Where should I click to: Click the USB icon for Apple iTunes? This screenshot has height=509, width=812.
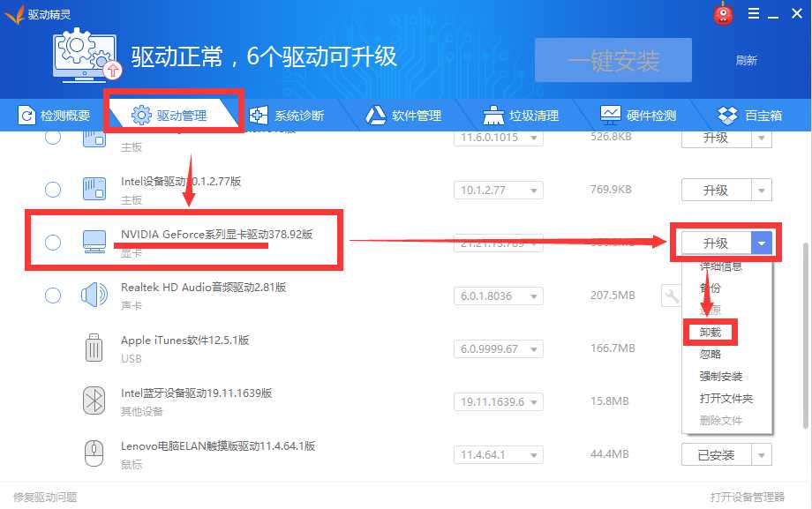coord(94,348)
